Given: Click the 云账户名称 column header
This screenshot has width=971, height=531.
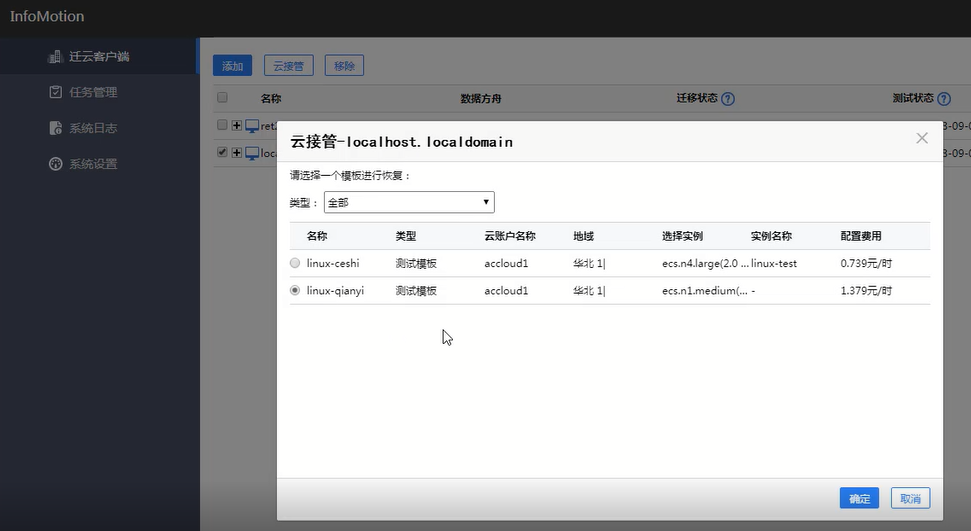Looking at the screenshot, I should click(510, 236).
